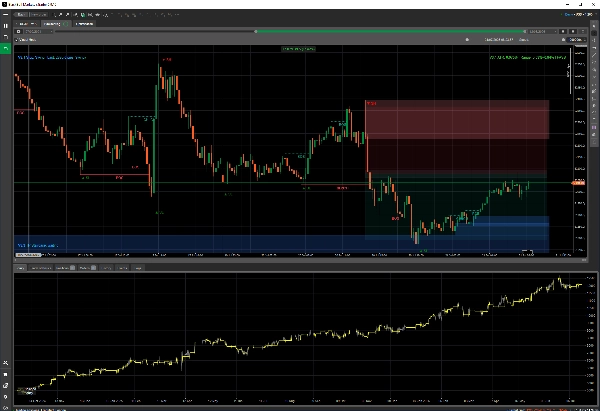The image size is (600, 411).
Task: Click the pop-out window icon in the left sidebar
Action: (x=5, y=385)
